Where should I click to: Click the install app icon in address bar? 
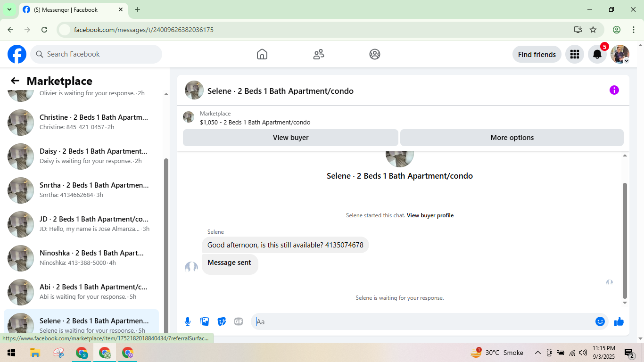click(x=578, y=30)
